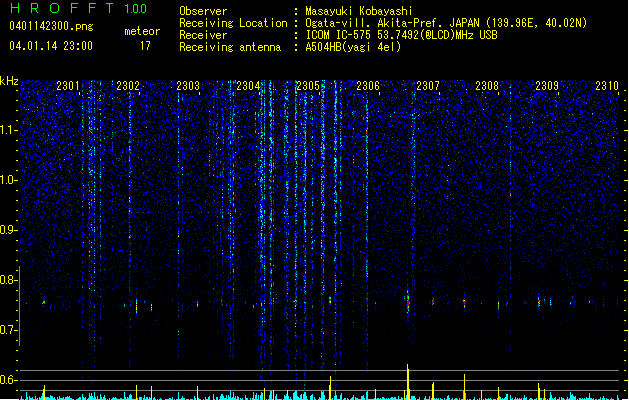This screenshot has height=400, width=629.
Task: Click the timestamp 04.01.14 23:00
Action: [x=51, y=46]
